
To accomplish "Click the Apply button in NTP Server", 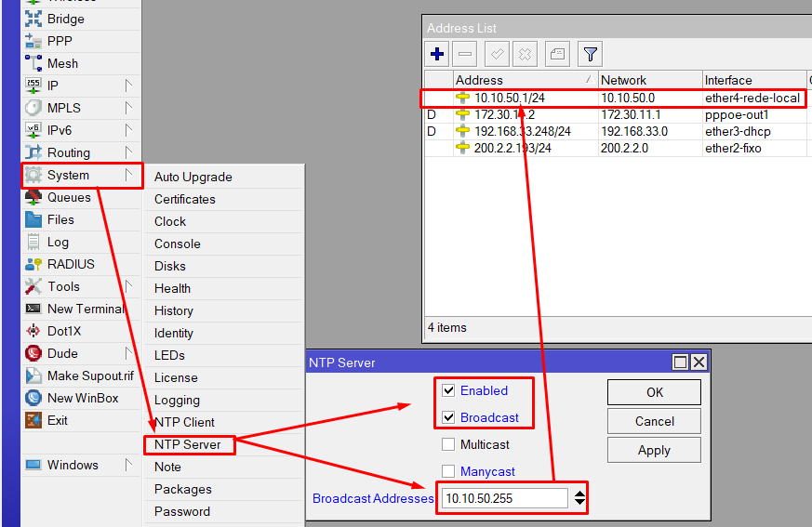I will pos(654,451).
